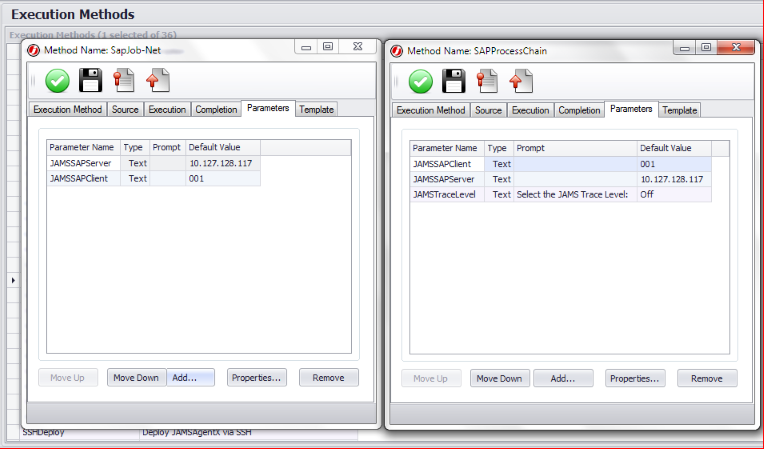This screenshot has width=764, height=449.
Task: Click Properties... button in SAPProcessChain window
Action: click(x=634, y=378)
